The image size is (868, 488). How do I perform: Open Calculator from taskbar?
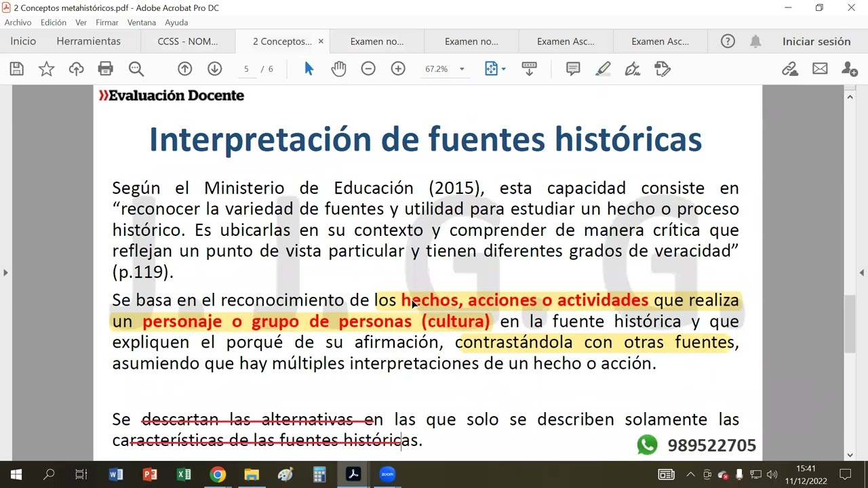coord(319,474)
